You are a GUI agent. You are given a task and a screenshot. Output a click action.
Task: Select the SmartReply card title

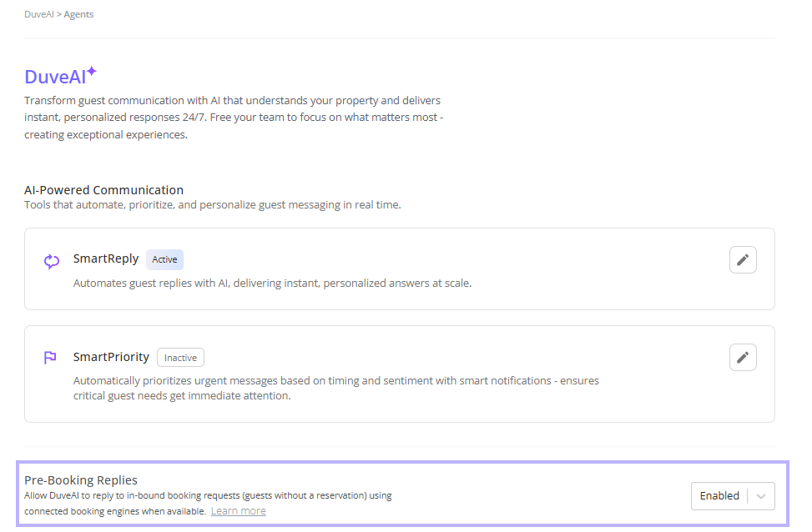coord(106,258)
